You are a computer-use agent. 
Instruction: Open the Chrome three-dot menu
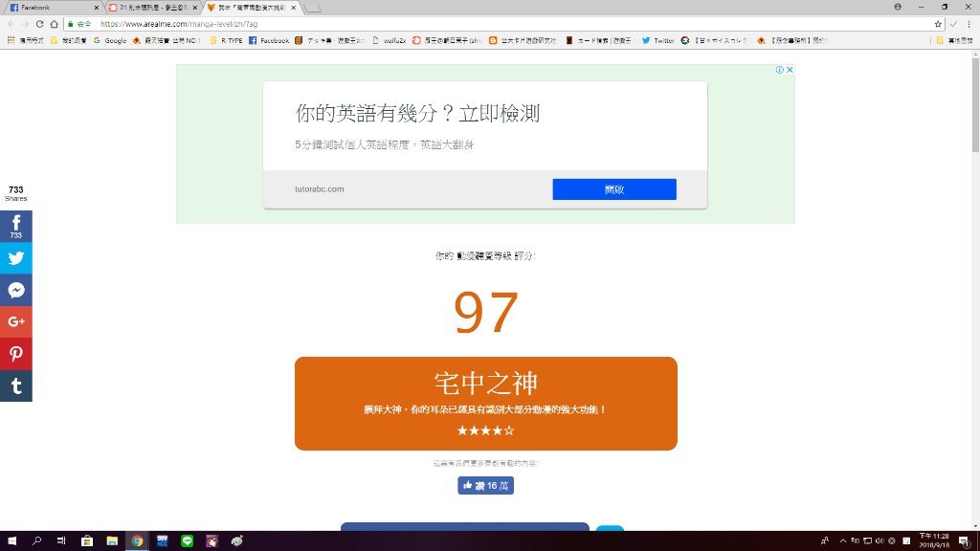pyautogui.click(x=969, y=24)
